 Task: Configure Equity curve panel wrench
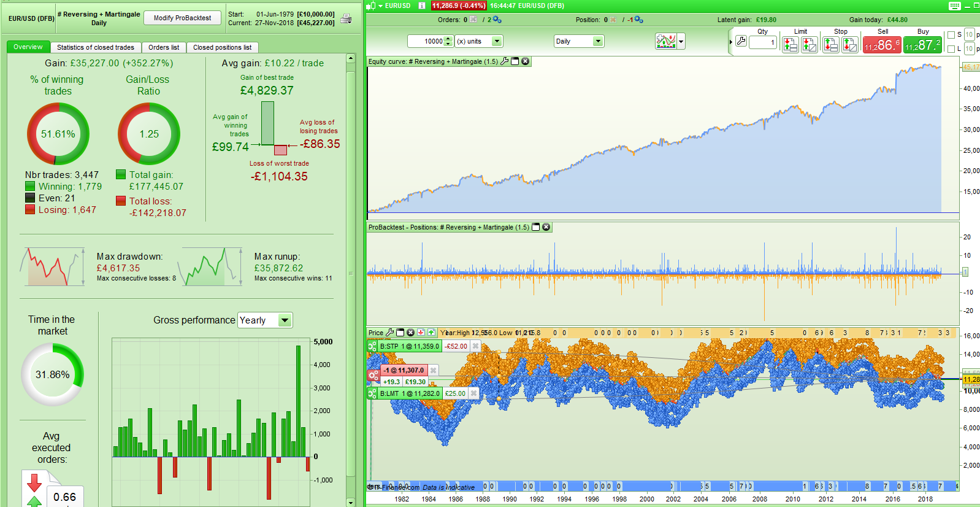(505, 61)
